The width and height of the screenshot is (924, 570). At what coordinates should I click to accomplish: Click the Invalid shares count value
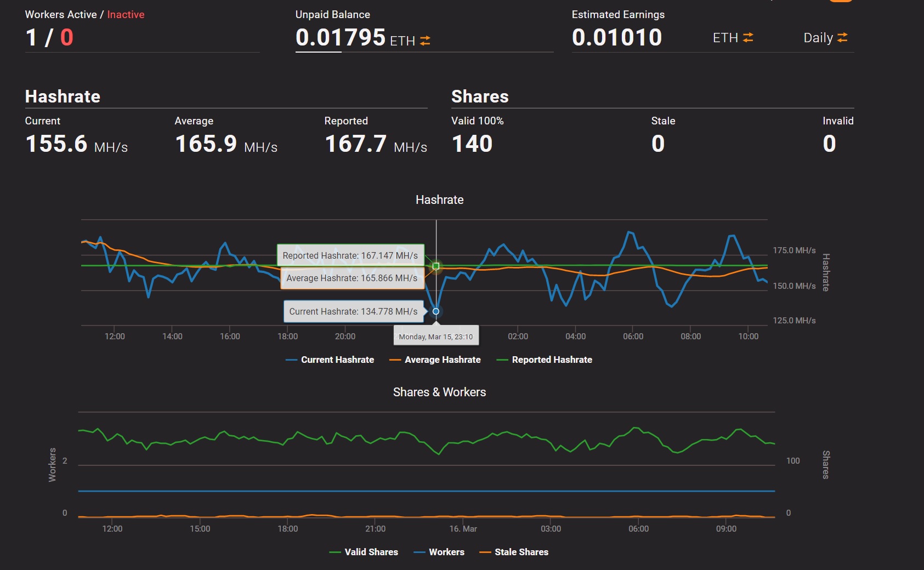(830, 144)
